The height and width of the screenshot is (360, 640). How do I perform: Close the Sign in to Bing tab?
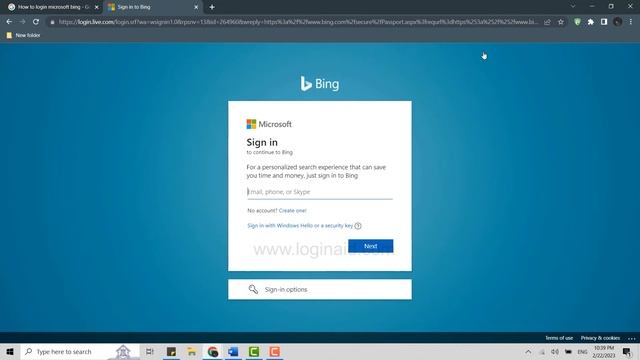point(196,7)
